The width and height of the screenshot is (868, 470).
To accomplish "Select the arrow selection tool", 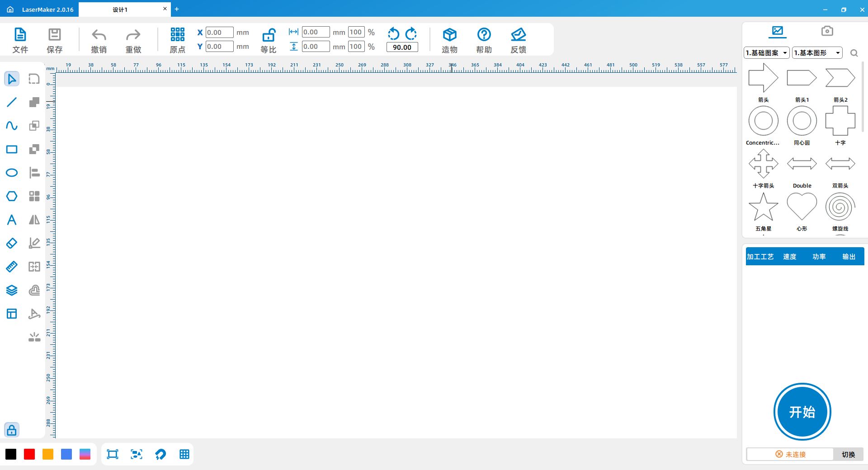I will [12, 79].
